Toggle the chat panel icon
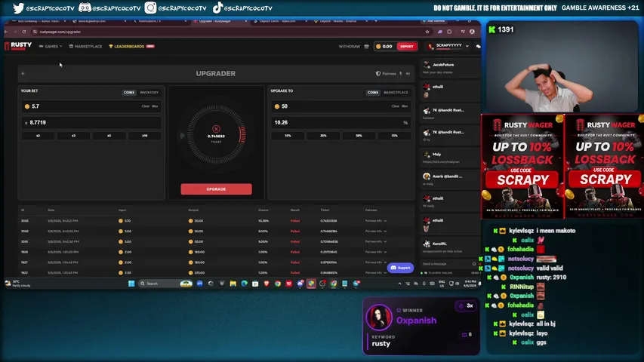Image resolution: width=644 pixels, height=362 pixels. pos(478,46)
